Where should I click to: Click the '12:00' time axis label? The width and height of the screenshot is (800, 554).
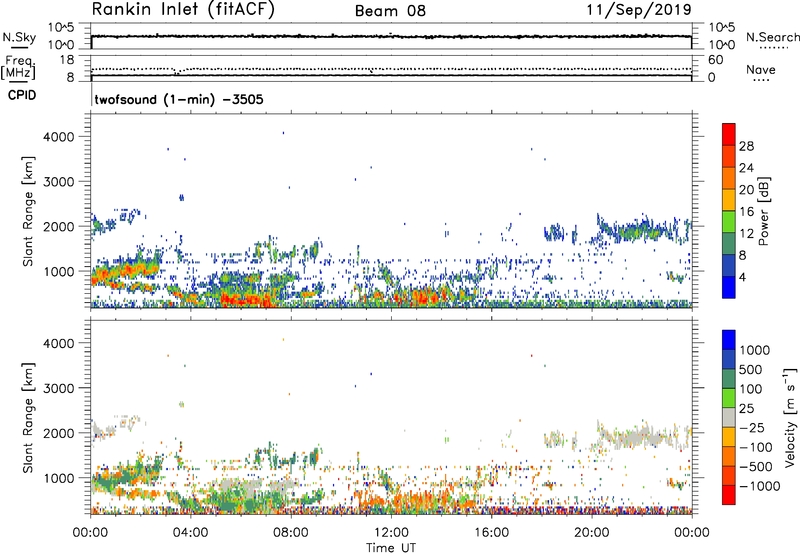point(391,533)
